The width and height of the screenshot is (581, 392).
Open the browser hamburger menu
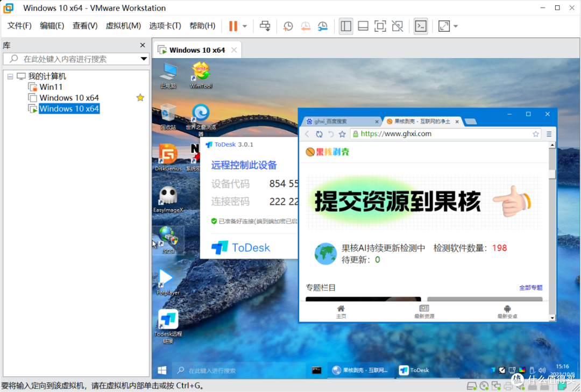(549, 134)
